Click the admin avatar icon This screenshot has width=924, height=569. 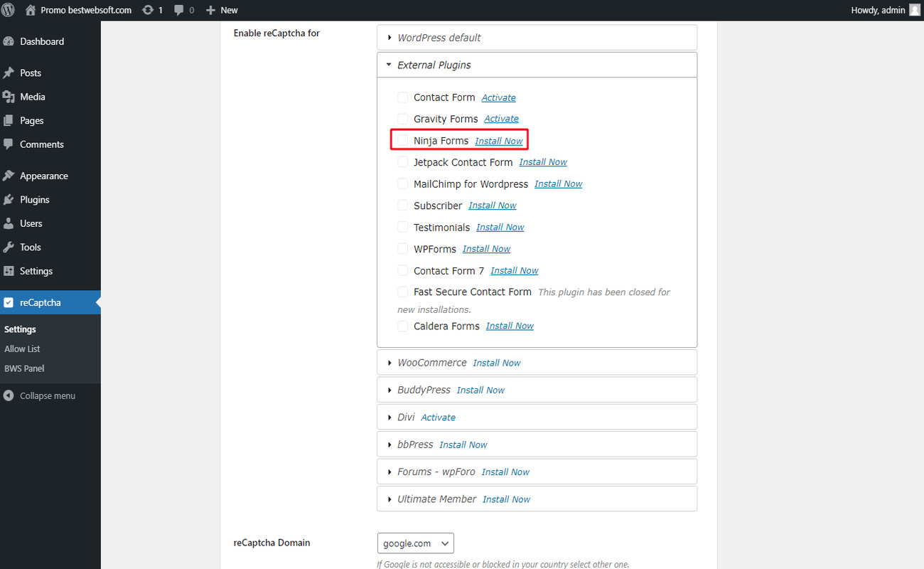pyautogui.click(x=914, y=10)
